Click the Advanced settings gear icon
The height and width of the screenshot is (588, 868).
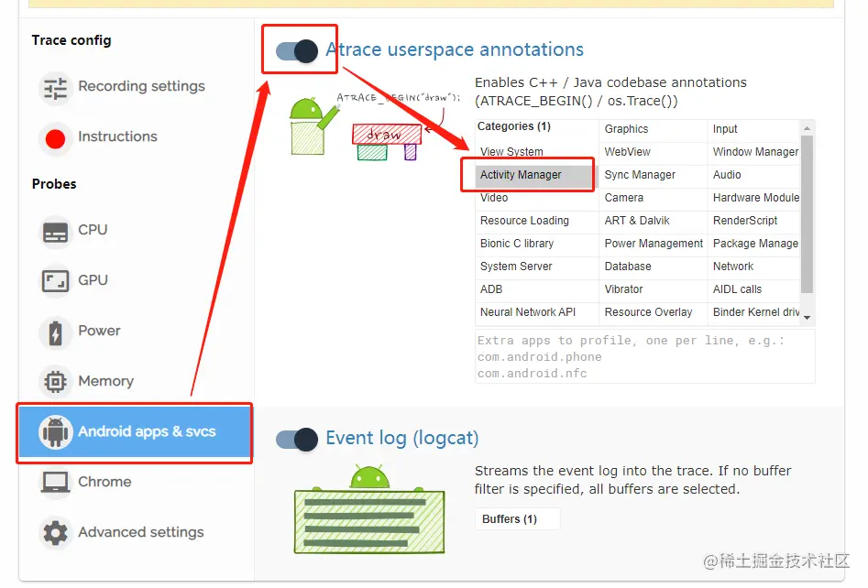(x=55, y=533)
